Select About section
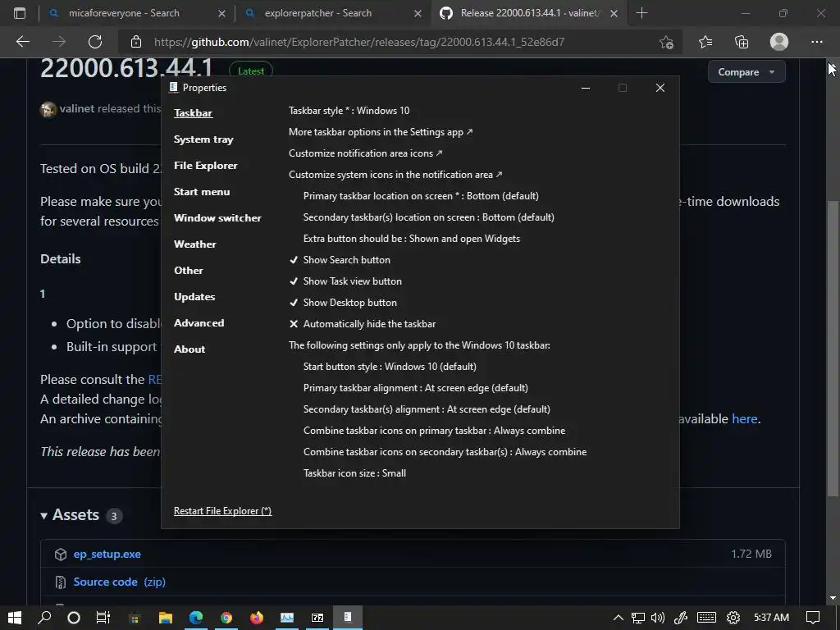840x630 pixels. (189, 349)
